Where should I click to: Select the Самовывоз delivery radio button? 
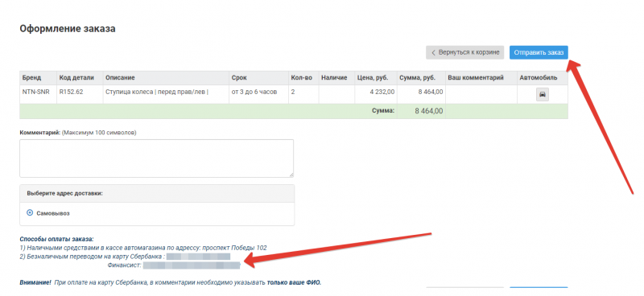tap(30, 213)
